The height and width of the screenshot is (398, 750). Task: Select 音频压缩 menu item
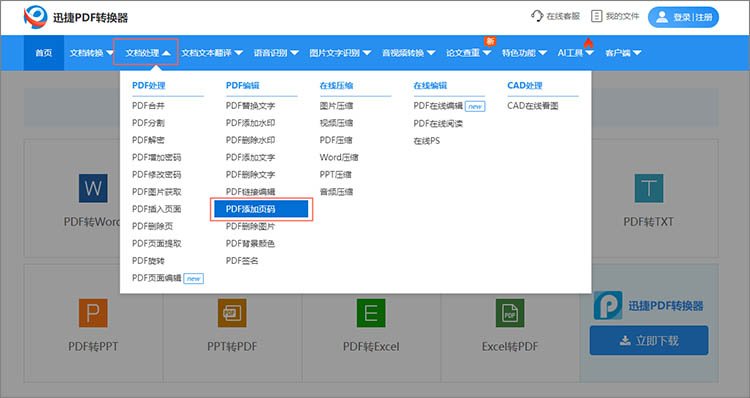336,192
